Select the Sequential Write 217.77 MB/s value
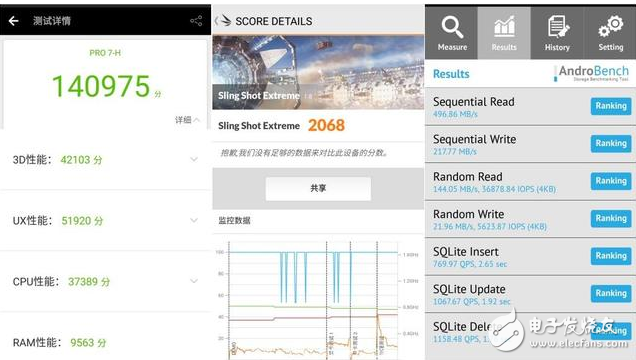The image size is (636, 360). pyautogui.click(x=455, y=152)
